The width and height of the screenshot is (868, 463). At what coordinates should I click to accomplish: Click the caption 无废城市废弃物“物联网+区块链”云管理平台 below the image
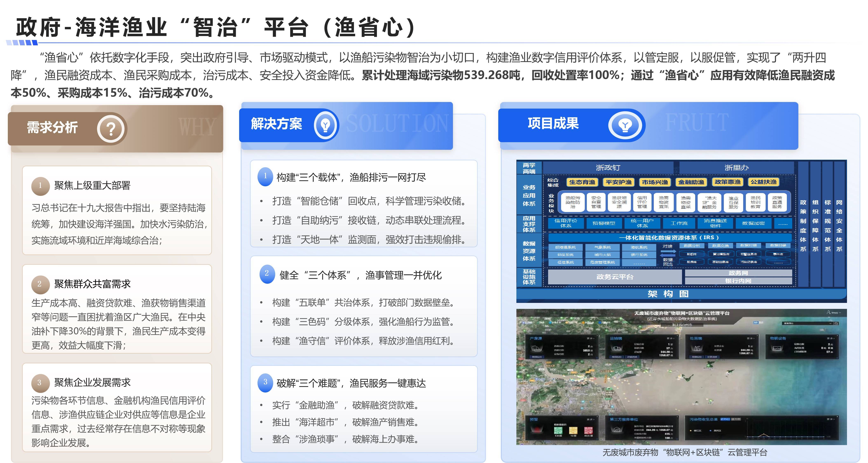point(685,452)
